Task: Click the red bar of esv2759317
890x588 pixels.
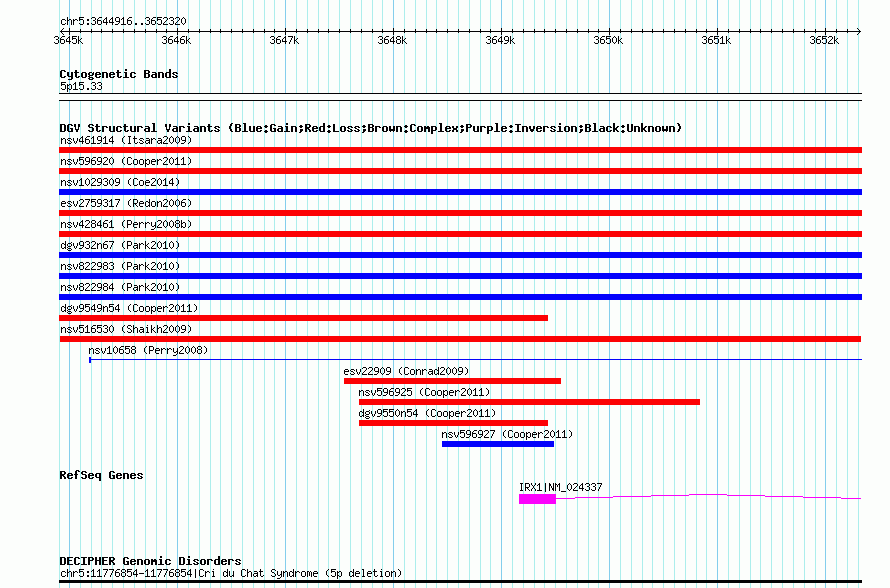Action: [460, 213]
